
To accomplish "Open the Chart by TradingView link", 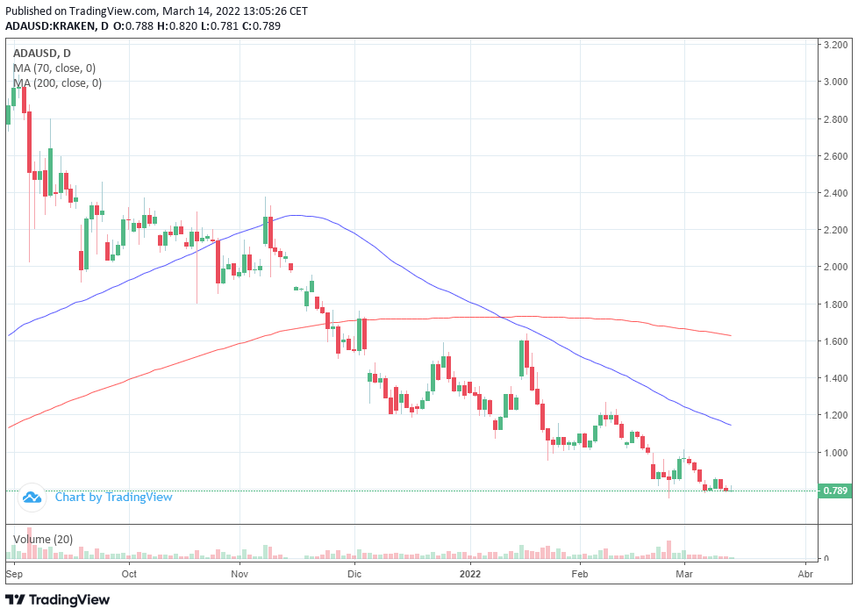I will pyautogui.click(x=113, y=498).
